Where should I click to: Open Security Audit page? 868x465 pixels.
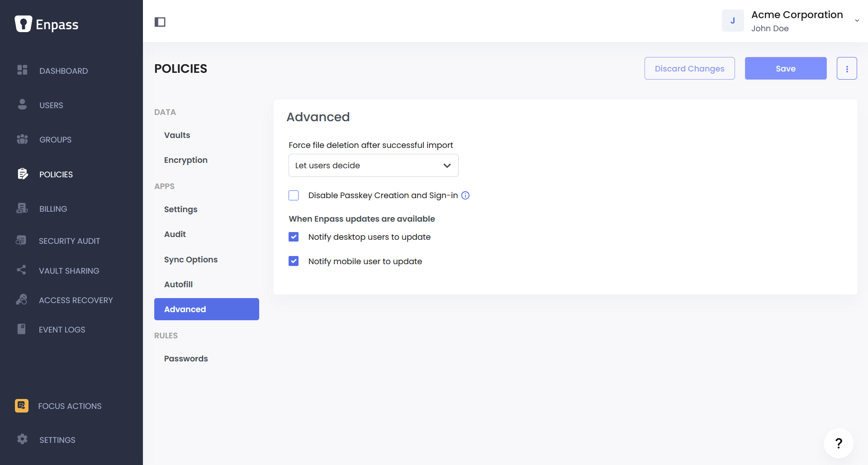click(x=69, y=241)
